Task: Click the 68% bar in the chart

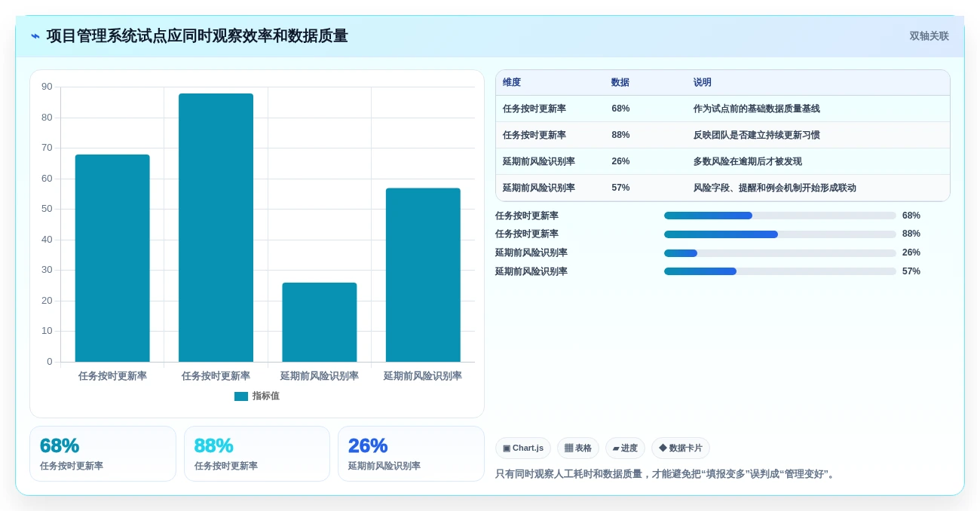Action: click(x=112, y=259)
